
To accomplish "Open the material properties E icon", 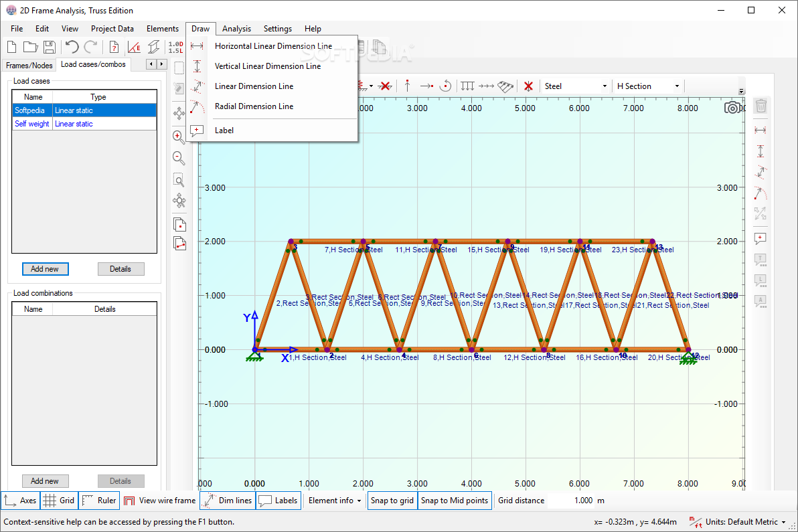I will click(x=134, y=48).
